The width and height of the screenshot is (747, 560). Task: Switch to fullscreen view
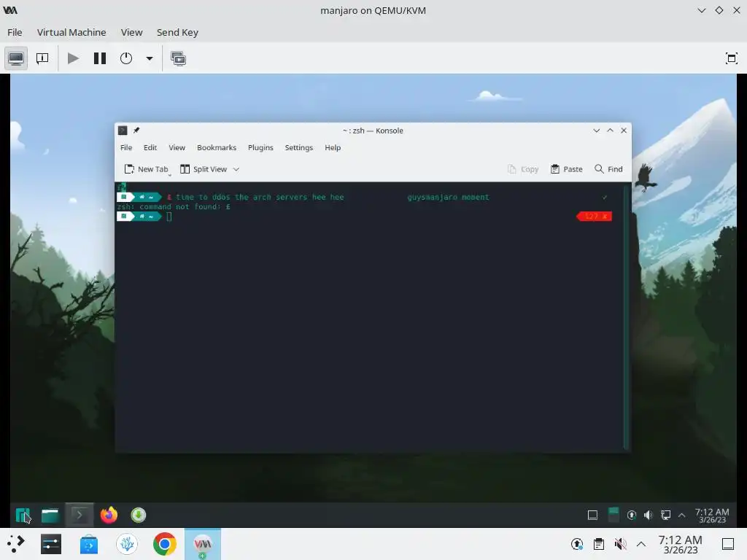731,58
